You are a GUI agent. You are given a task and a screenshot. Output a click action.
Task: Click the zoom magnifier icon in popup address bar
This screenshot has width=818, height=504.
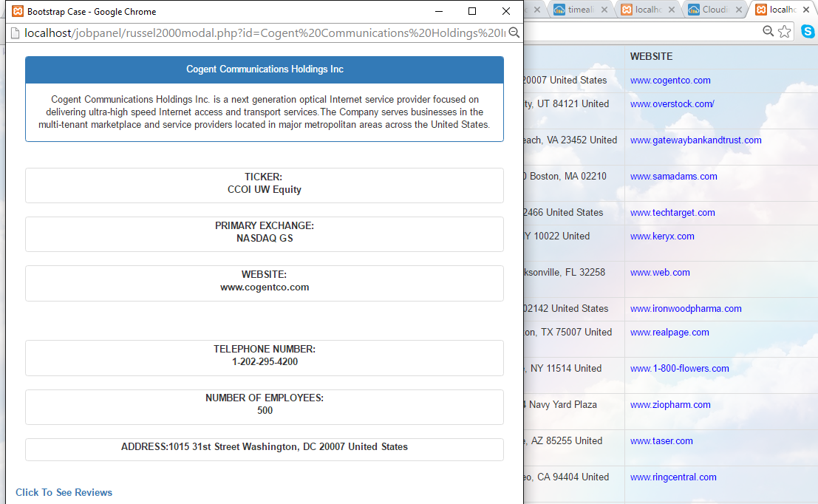[x=514, y=33]
